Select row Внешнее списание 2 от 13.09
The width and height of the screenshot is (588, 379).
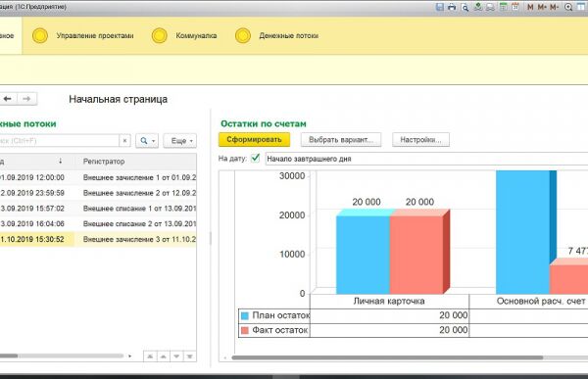pos(98,223)
